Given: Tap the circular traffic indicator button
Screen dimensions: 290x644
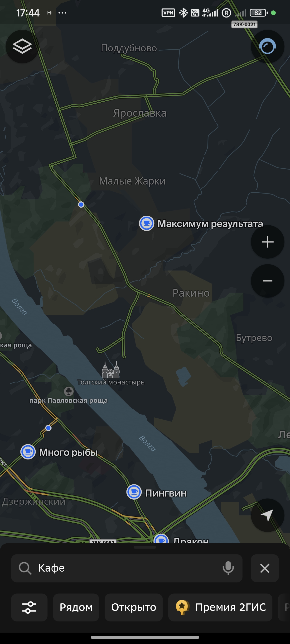Looking at the screenshot, I should tap(267, 46).
